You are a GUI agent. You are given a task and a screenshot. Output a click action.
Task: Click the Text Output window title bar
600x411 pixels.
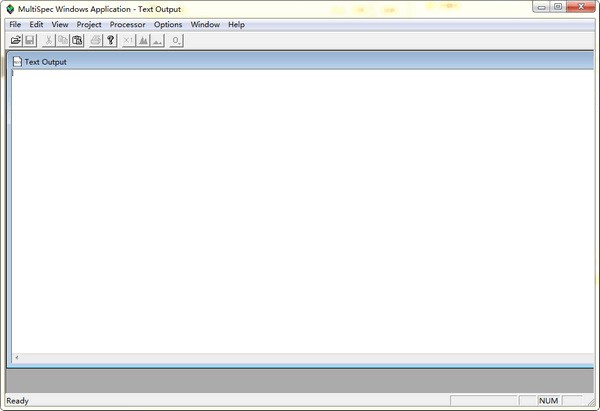tap(301, 62)
